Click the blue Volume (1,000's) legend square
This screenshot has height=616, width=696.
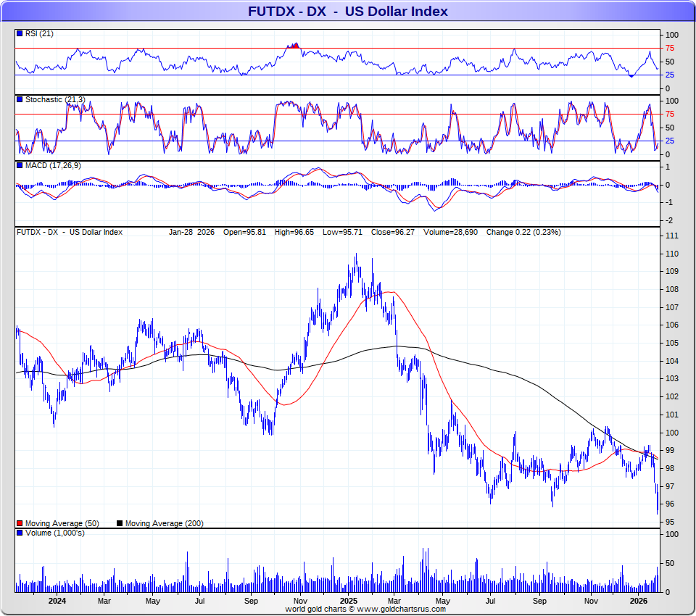20,533
